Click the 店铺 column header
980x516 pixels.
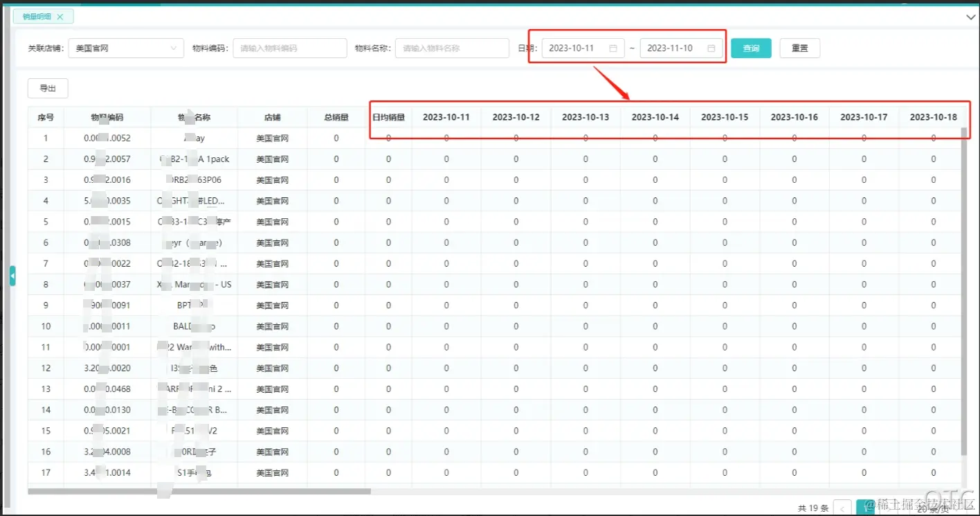click(x=272, y=118)
